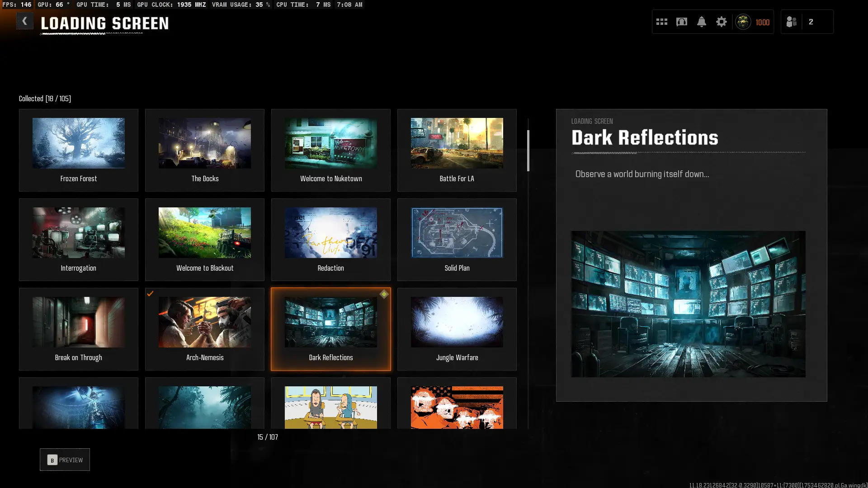
Task: Open the grid menu icon
Action: point(661,22)
